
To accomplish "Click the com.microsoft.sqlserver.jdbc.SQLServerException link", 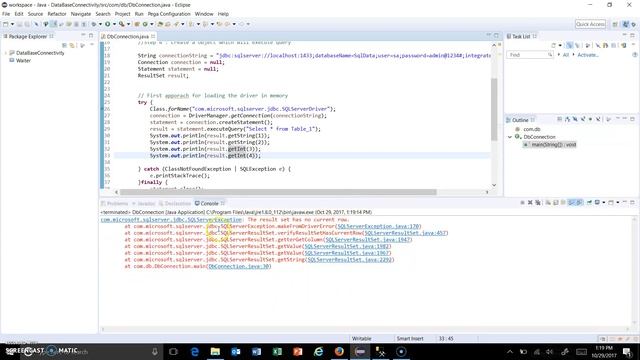I will coord(171,220).
